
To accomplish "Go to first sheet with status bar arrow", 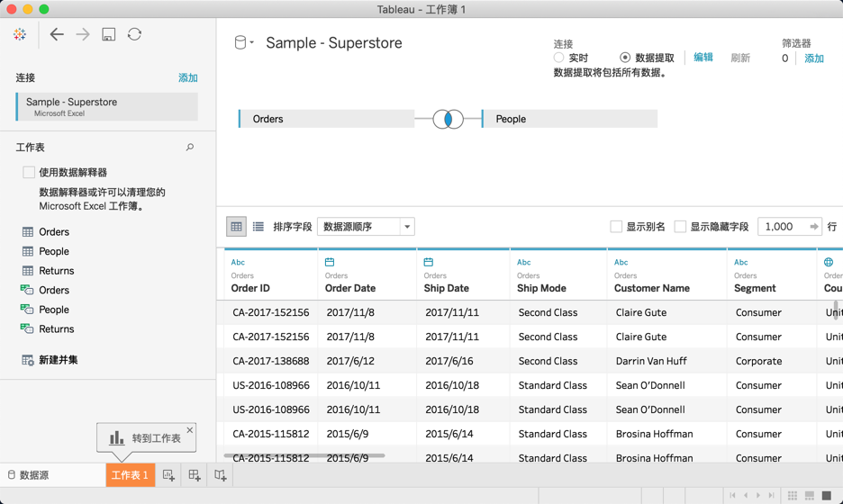I will pyautogui.click(x=732, y=495).
